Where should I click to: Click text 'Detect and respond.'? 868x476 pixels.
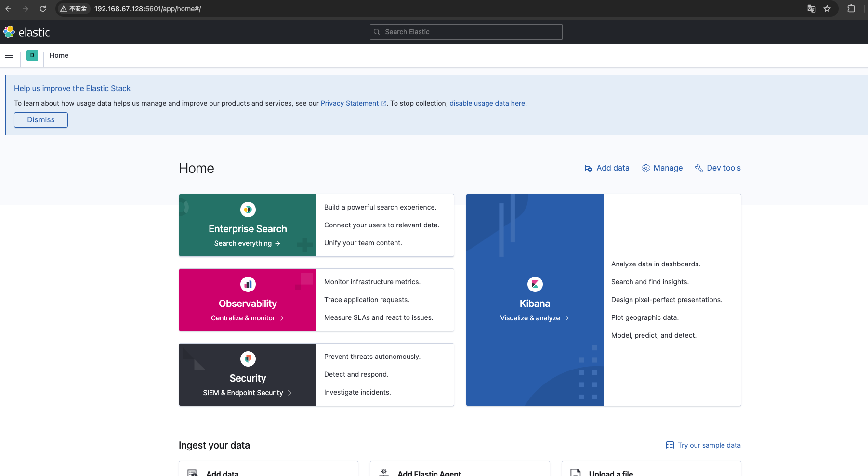356,374
